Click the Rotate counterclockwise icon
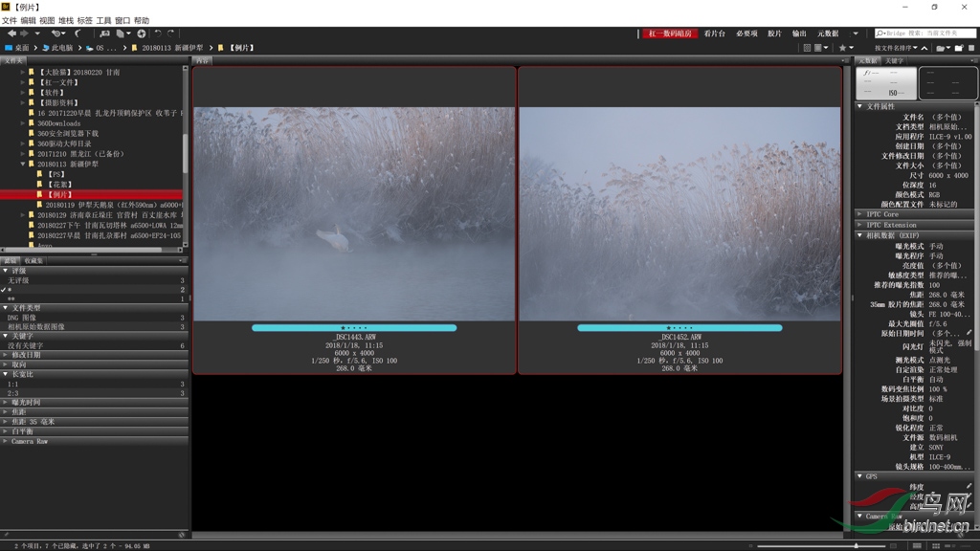980x551 pixels. [x=158, y=33]
